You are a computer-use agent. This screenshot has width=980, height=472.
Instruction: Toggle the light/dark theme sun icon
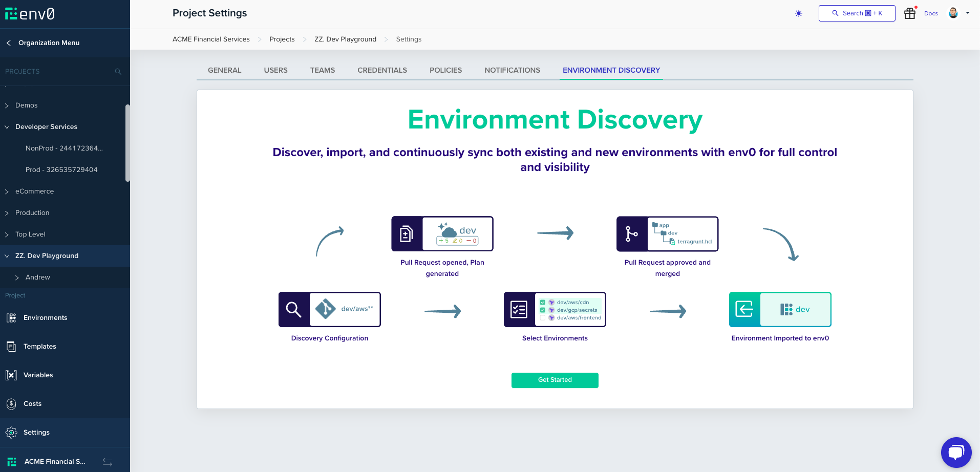click(799, 13)
